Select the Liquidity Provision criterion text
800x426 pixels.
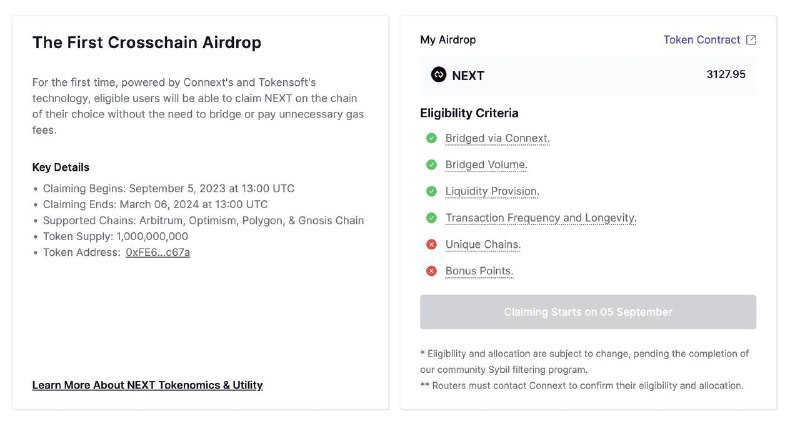[x=492, y=191]
